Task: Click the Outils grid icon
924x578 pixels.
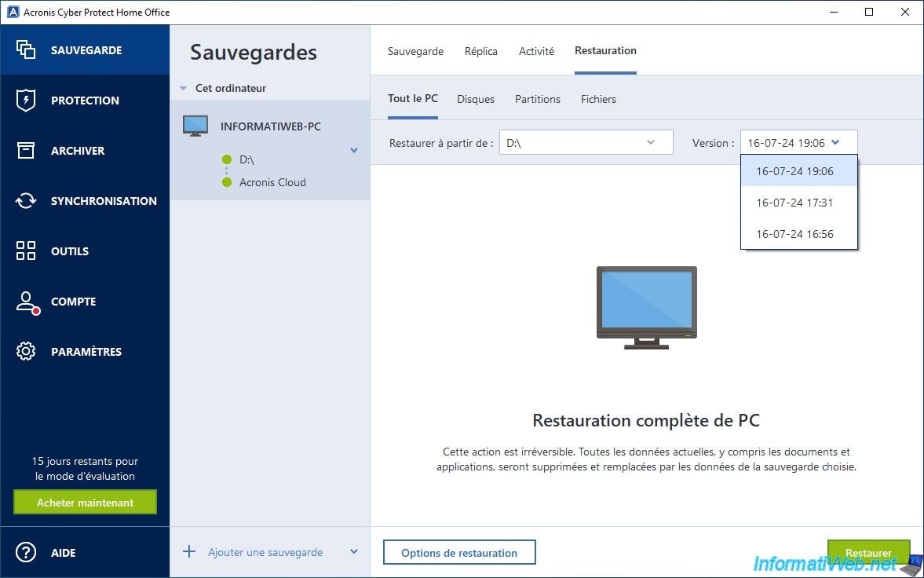Action: pyautogui.click(x=26, y=251)
